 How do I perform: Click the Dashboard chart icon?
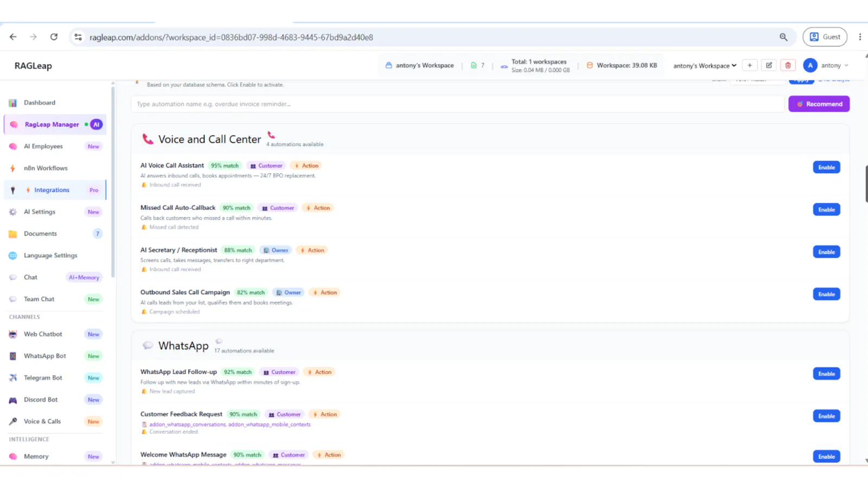13,102
